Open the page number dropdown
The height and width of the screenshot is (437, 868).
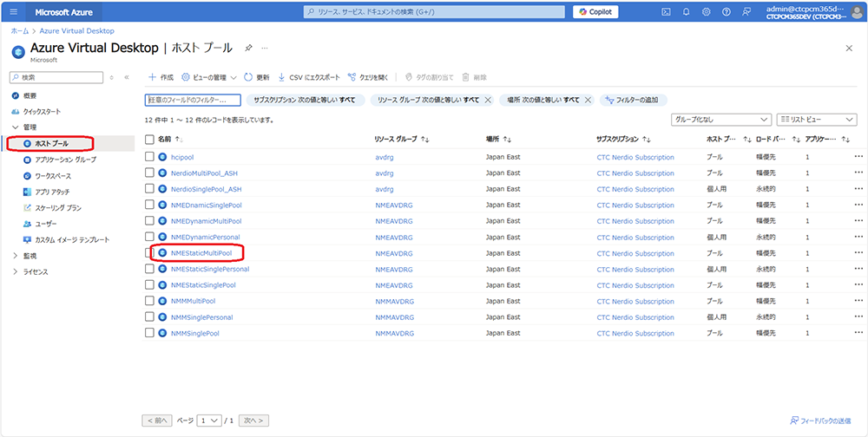[210, 421]
